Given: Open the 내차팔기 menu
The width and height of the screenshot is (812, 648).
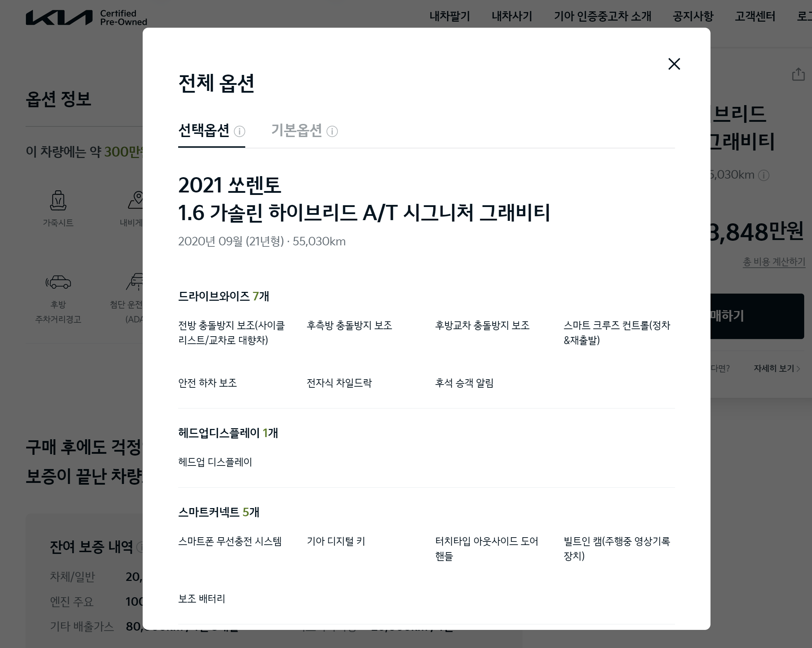Looking at the screenshot, I should pyautogui.click(x=450, y=16).
